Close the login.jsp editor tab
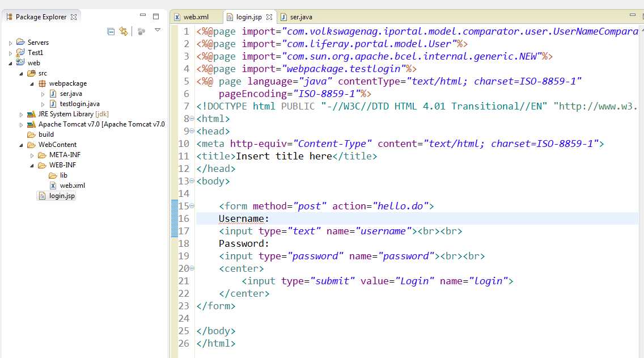Screen dimensions: 644x358 click(269, 17)
